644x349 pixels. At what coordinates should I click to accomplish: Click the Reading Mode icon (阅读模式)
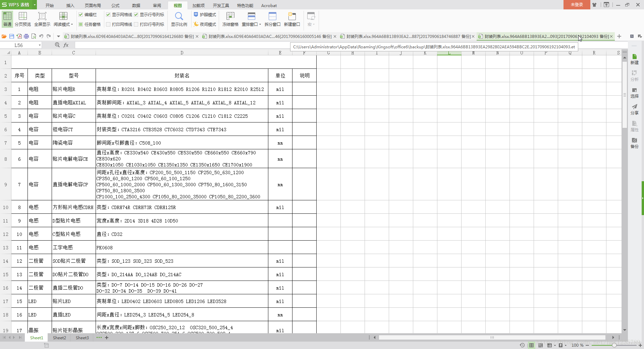point(63,16)
